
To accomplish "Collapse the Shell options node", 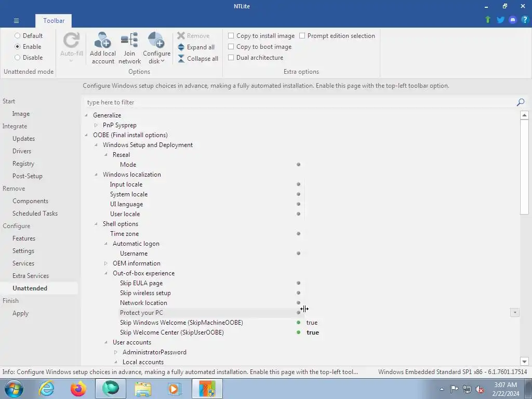I will point(96,224).
